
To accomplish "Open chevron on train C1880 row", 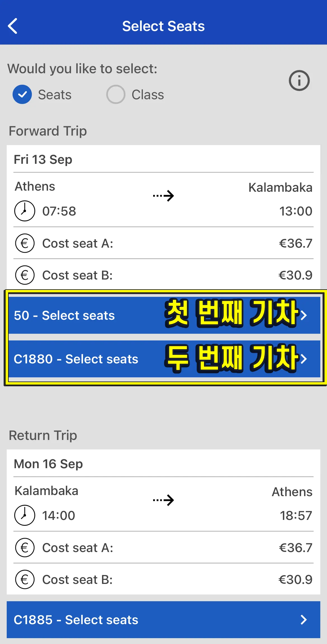I will coord(304,359).
